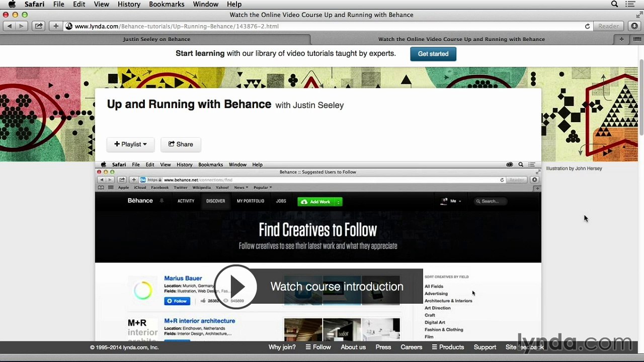Select the Watch the Online Video Course tab

[461, 39]
